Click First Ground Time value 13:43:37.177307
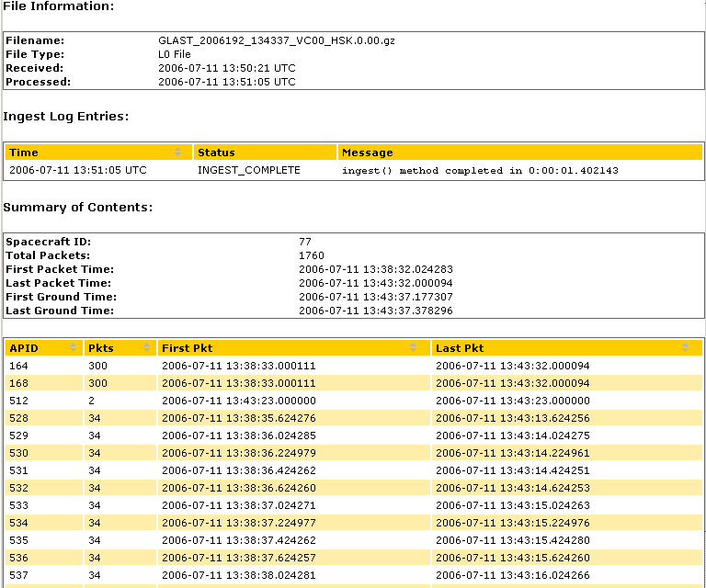706x588 pixels. click(375, 297)
